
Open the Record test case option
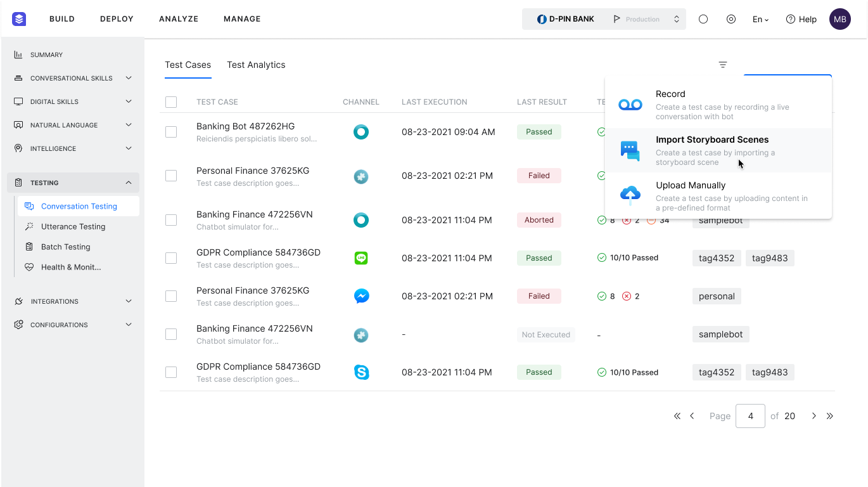click(x=670, y=94)
